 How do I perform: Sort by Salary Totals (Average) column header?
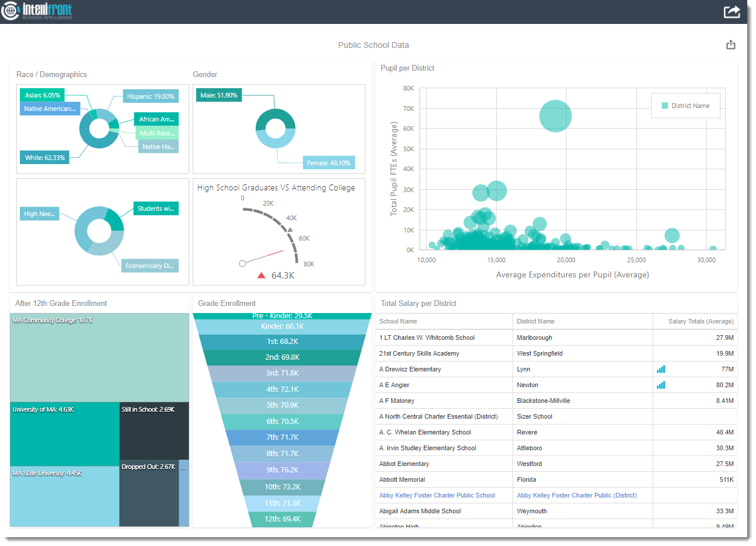pos(701,321)
